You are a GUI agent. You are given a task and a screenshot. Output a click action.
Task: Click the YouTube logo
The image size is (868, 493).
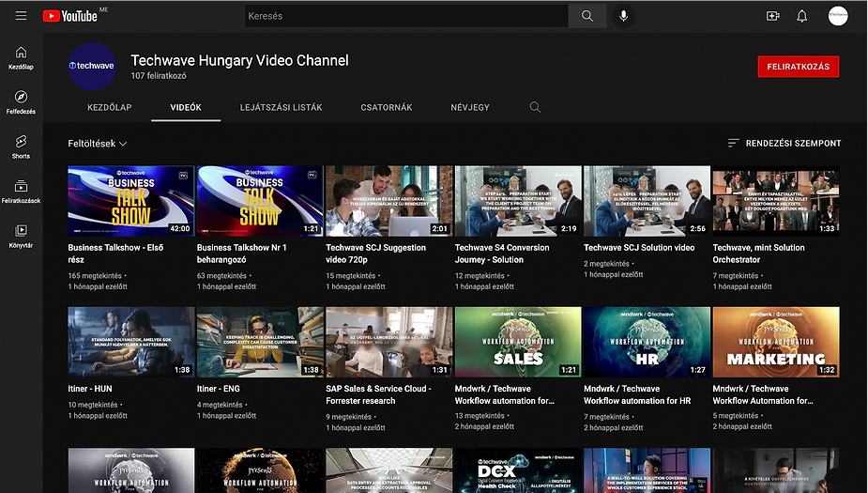tap(70, 16)
